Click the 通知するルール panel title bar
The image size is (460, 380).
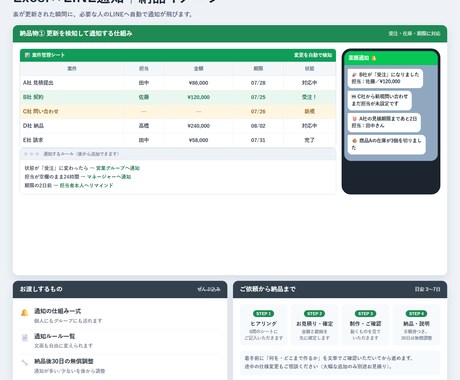tap(178, 154)
